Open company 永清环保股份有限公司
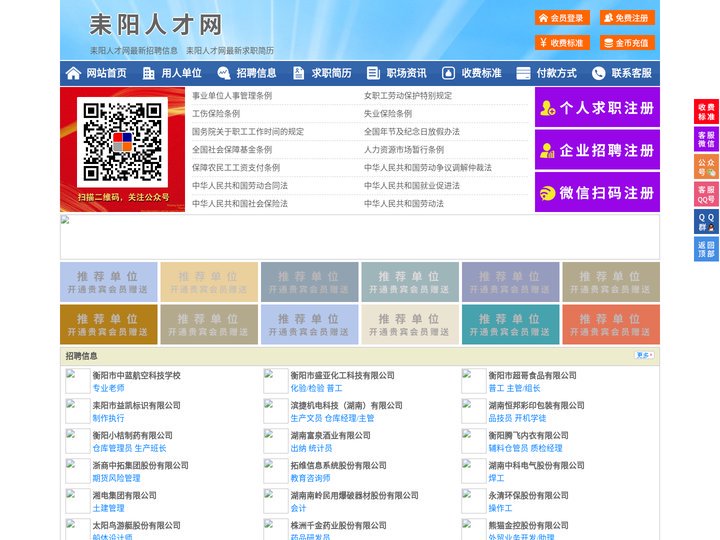 (x=528, y=495)
